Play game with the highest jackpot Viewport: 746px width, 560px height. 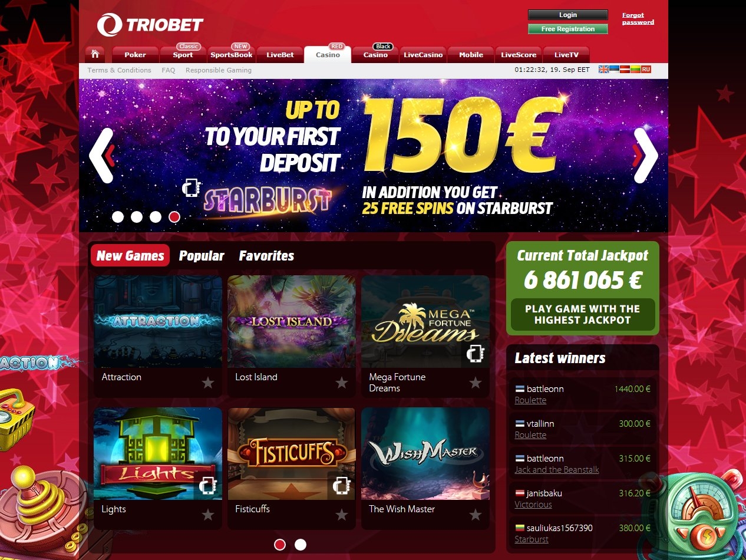click(582, 314)
